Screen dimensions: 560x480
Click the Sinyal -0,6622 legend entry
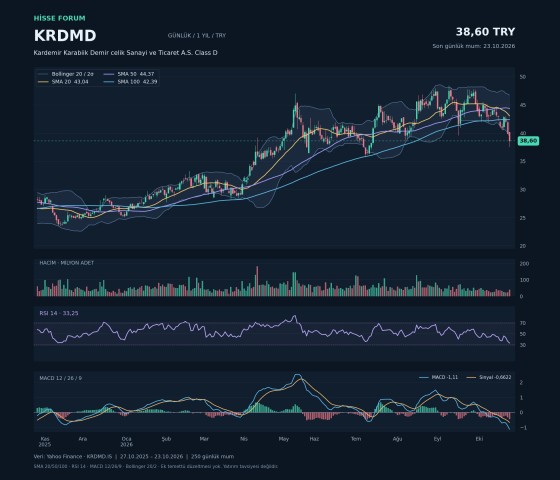489,377
